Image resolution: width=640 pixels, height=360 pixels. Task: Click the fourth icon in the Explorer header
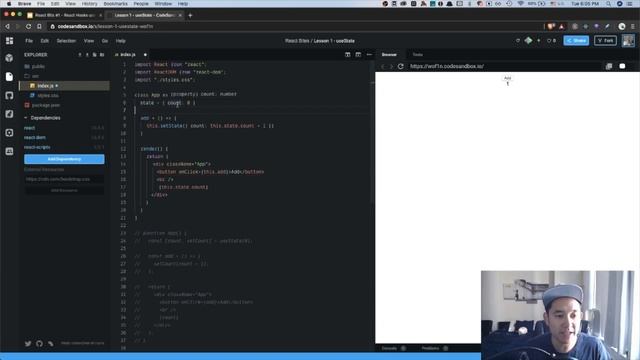102,55
